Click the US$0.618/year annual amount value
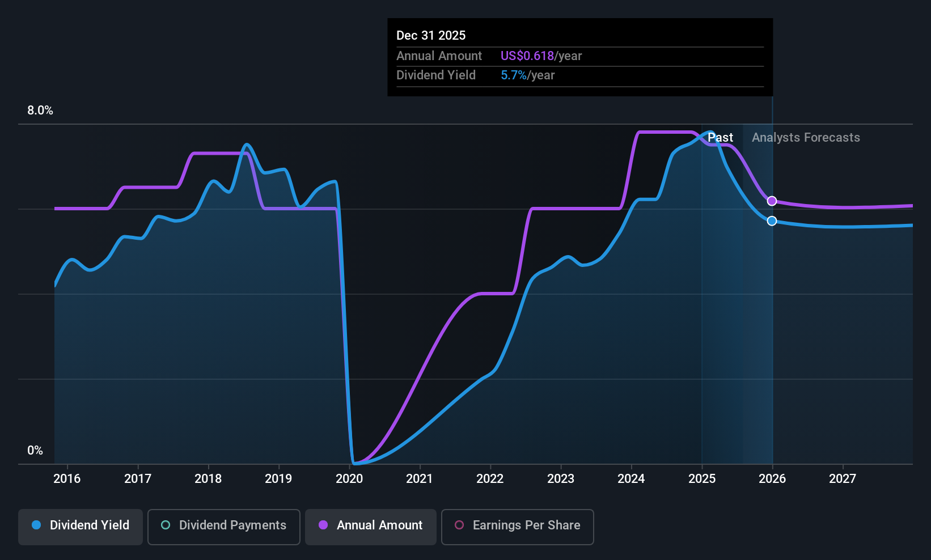 pos(527,56)
